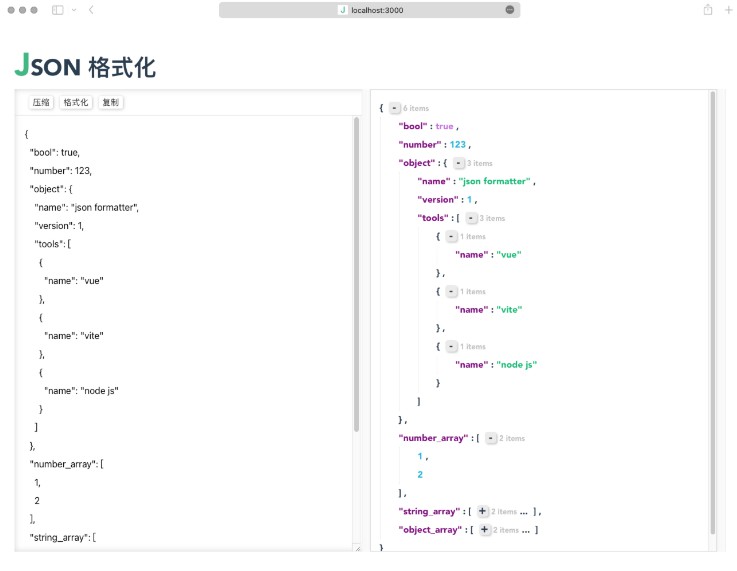This screenshot has width=737, height=571.
Task: Collapse the "tools" array node
Action: [471, 218]
